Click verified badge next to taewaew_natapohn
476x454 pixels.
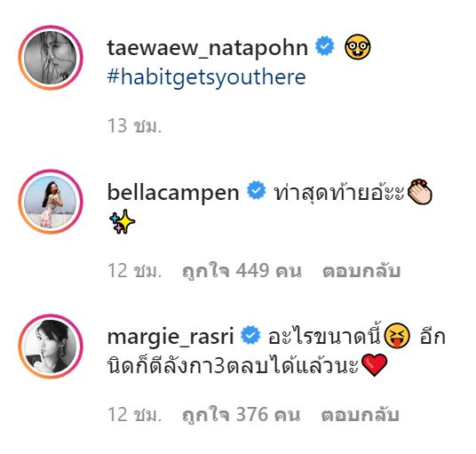click(324, 46)
